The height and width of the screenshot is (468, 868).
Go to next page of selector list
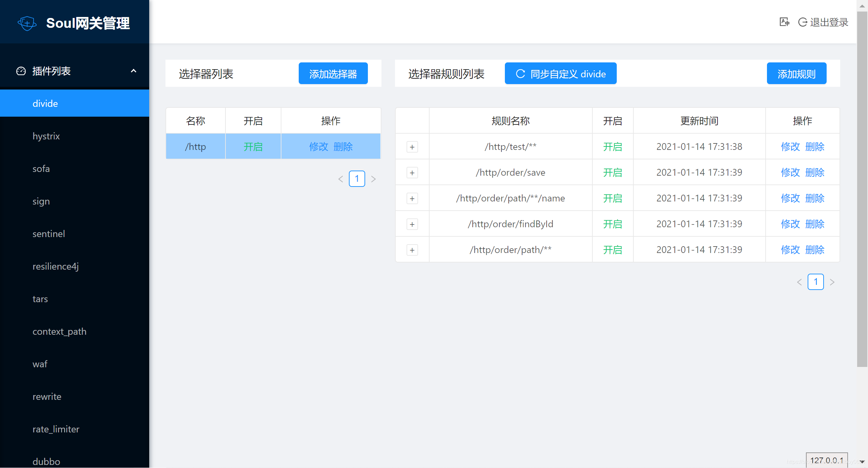click(x=373, y=179)
